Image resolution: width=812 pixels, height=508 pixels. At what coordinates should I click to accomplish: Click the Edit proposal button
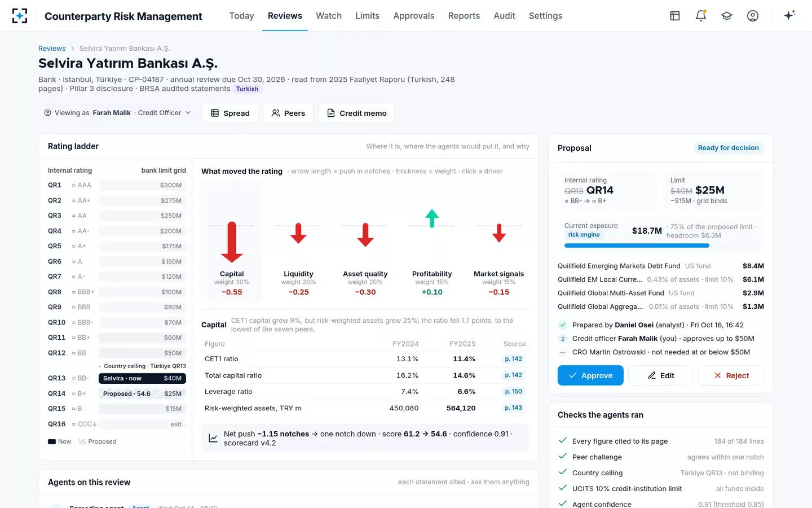coord(661,375)
